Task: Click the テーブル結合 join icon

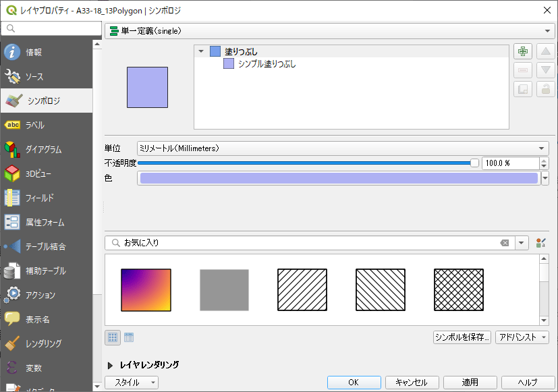Action: (x=12, y=246)
